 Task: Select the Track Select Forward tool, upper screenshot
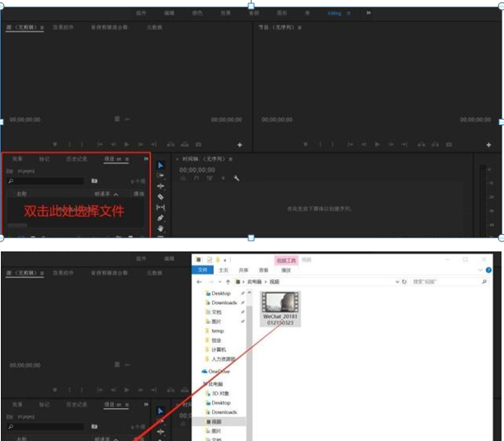click(160, 176)
